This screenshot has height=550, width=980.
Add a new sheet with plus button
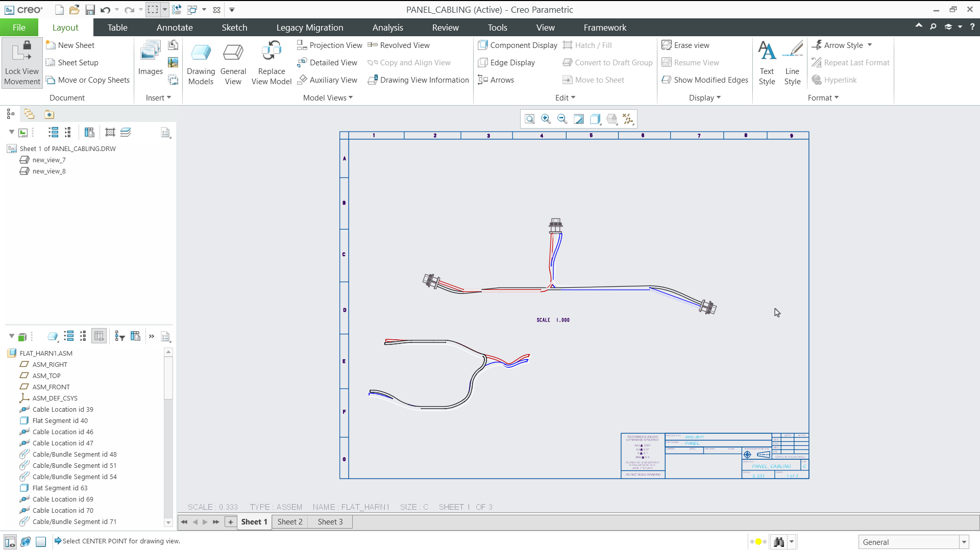231,522
